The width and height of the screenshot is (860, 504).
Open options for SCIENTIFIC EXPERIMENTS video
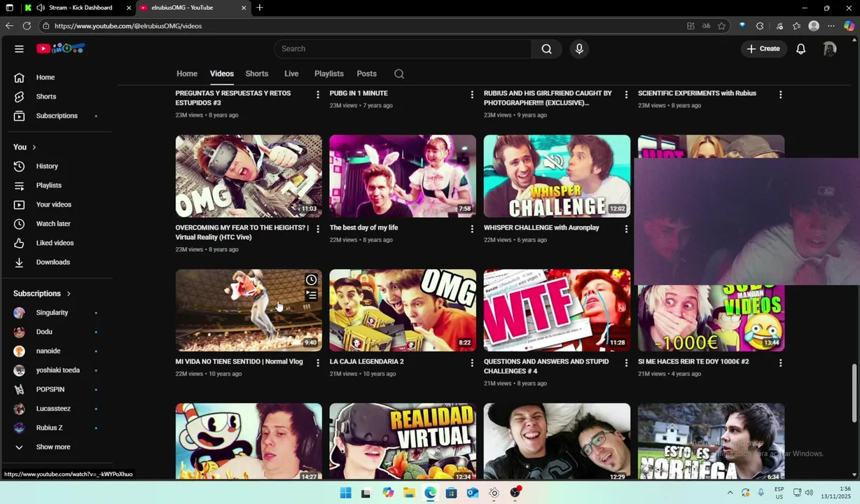click(780, 94)
